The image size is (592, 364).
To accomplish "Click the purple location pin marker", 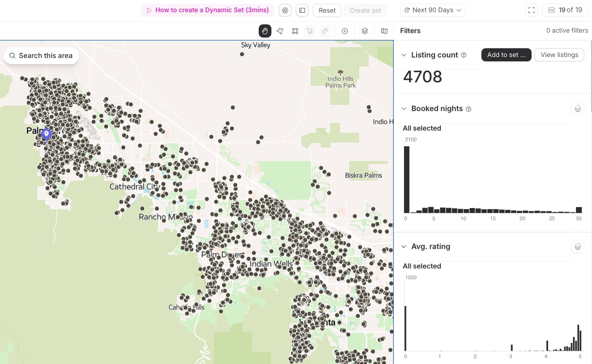I will coord(46,134).
